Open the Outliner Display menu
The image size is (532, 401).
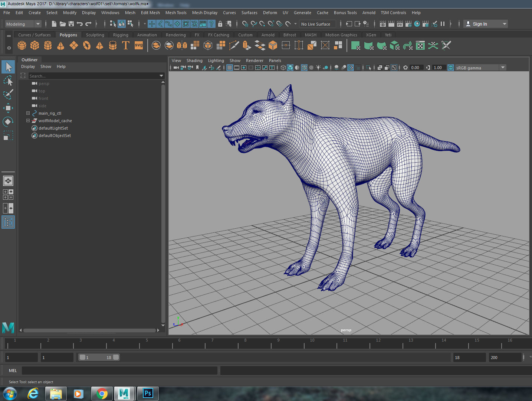pos(28,66)
